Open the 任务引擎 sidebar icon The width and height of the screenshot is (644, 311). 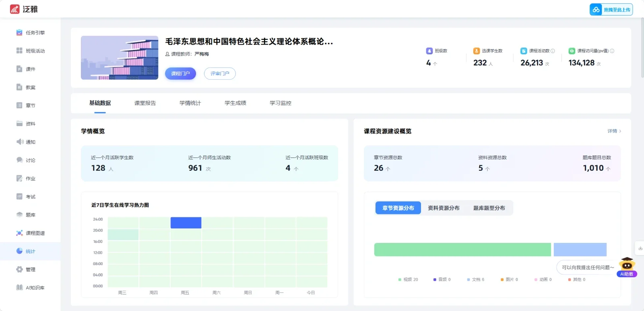tap(19, 33)
